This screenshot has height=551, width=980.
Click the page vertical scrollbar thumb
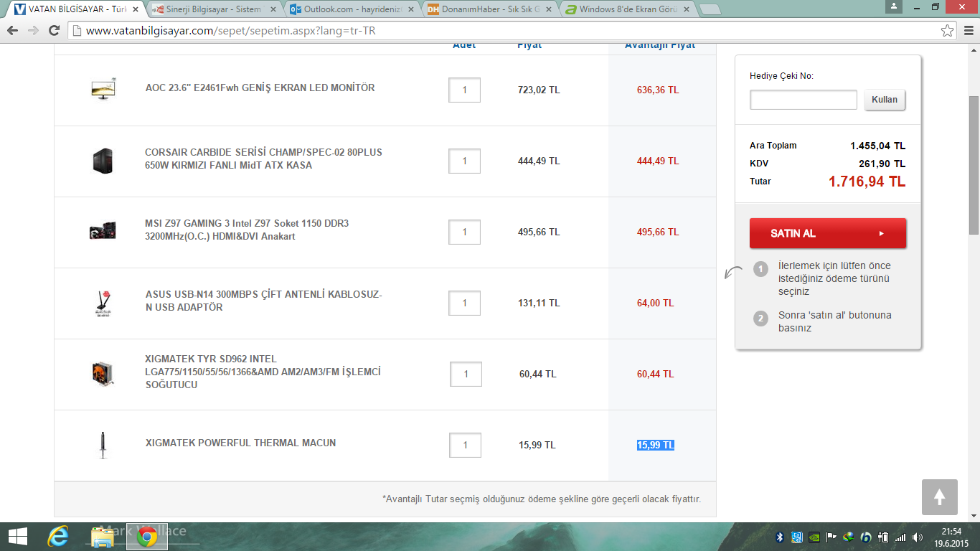(x=974, y=165)
